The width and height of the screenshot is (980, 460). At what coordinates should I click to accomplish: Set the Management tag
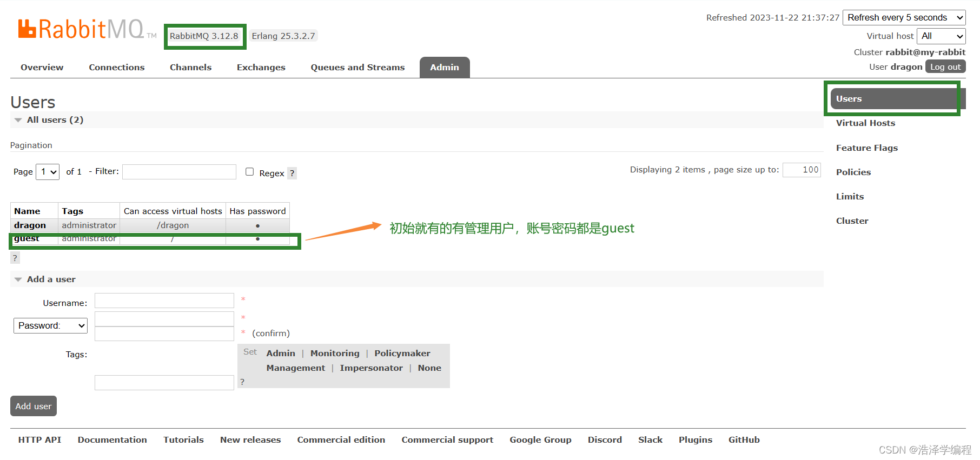(x=296, y=368)
